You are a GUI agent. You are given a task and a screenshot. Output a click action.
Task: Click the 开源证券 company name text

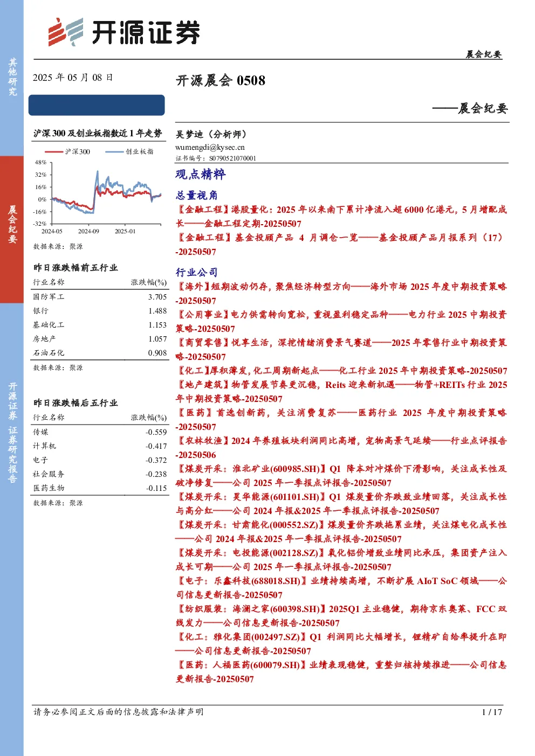click(146, 32)
